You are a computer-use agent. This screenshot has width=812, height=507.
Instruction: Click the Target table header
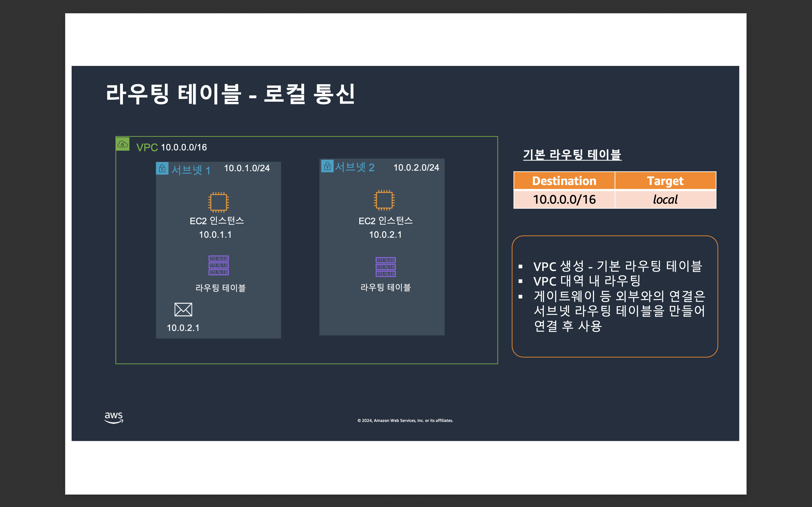pyautogui.click(x=665, y=181)
